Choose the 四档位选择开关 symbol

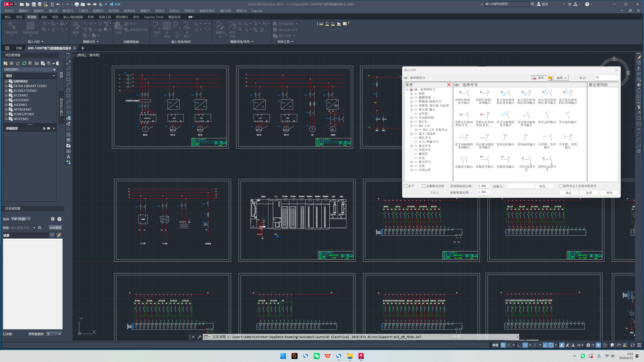(547, 163)
